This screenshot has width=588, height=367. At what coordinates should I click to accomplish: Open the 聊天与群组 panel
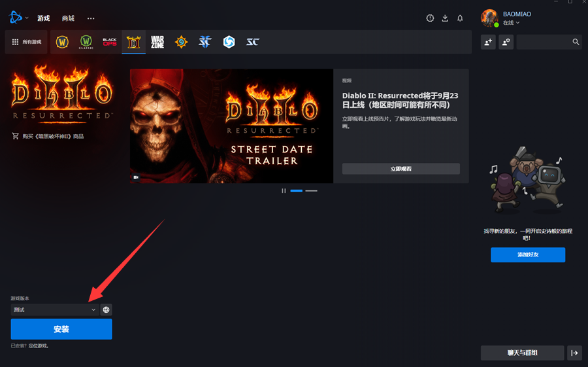(x=523, y=353)
